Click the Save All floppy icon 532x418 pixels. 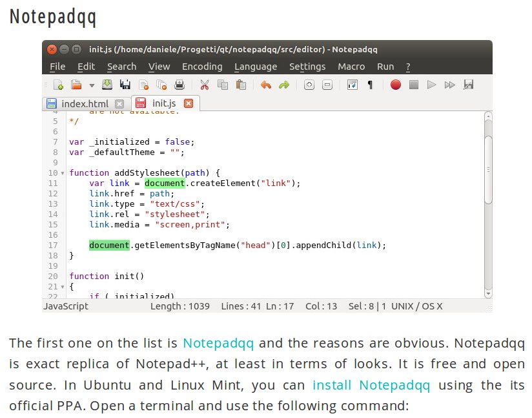tap(125, 85)
